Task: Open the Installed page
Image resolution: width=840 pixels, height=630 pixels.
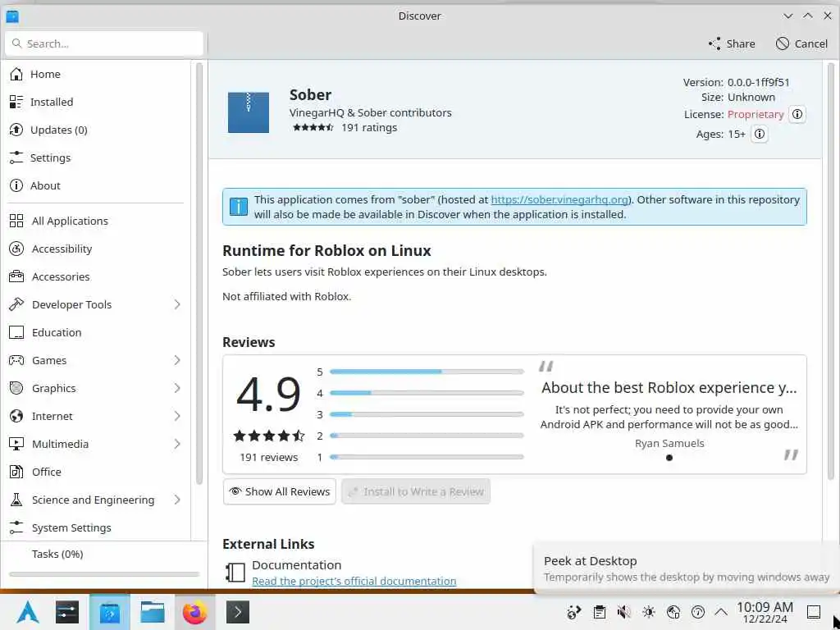Action: click(x=97, y=102)
